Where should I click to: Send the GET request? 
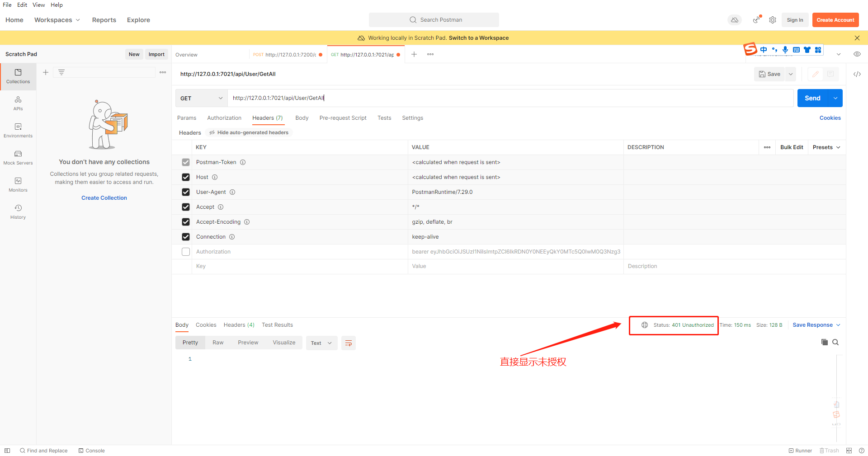pos(812,98)
